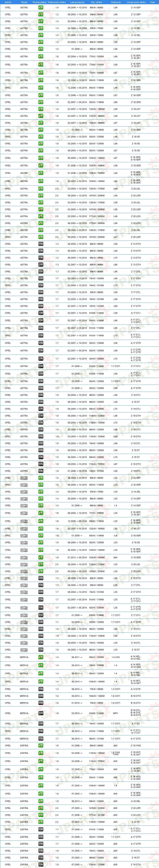Select the 1.4 LPG body cell
This screenshot has width=159, height=868.
click(x=115, y=657)
